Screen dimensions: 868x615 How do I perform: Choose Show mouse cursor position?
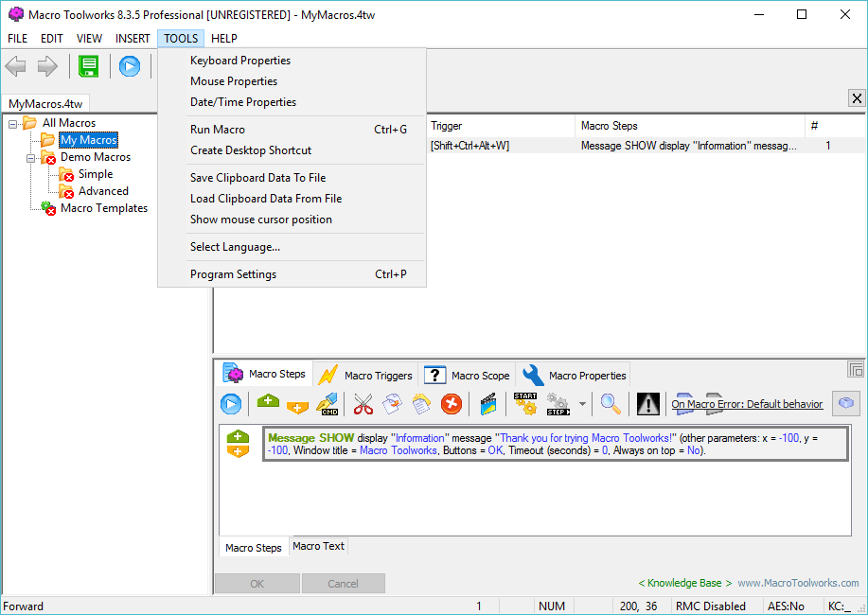[x=292, y=220]
